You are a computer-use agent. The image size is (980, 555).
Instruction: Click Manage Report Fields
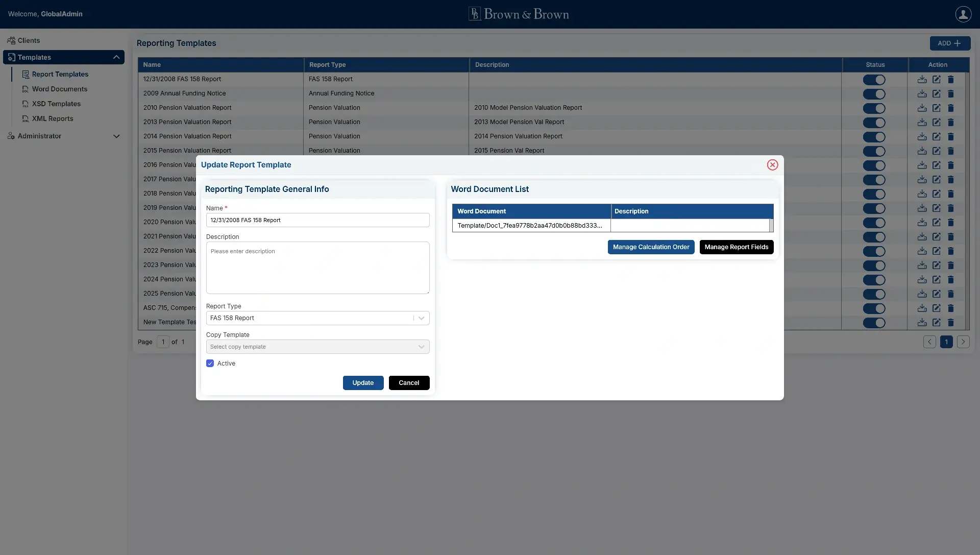pyautogui.click(x=737, y=247)
